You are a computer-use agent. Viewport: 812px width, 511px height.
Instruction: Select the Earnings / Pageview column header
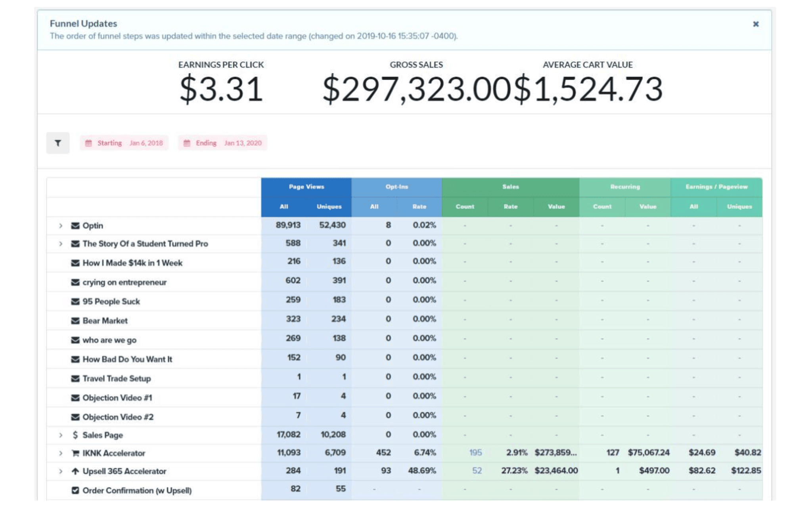pos(716,187)
